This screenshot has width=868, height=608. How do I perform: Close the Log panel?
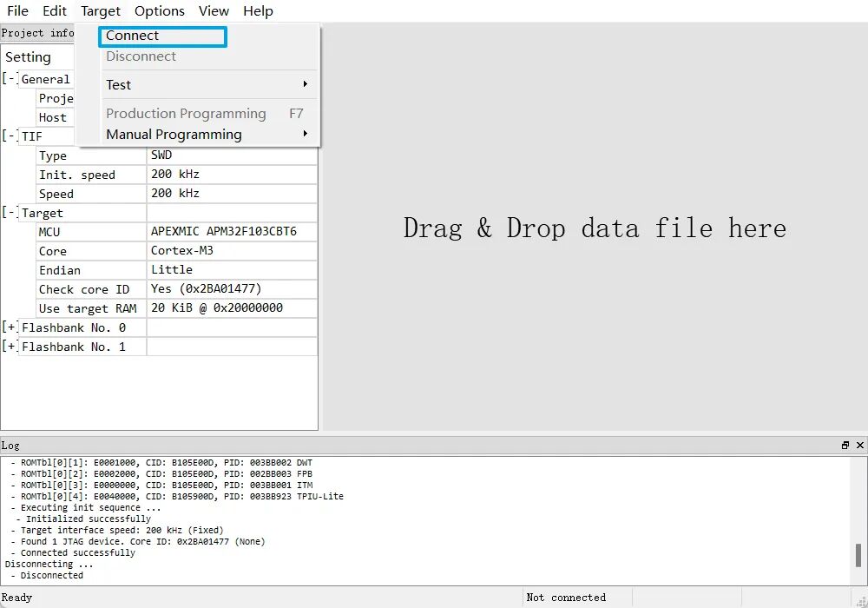click(859, 446)
